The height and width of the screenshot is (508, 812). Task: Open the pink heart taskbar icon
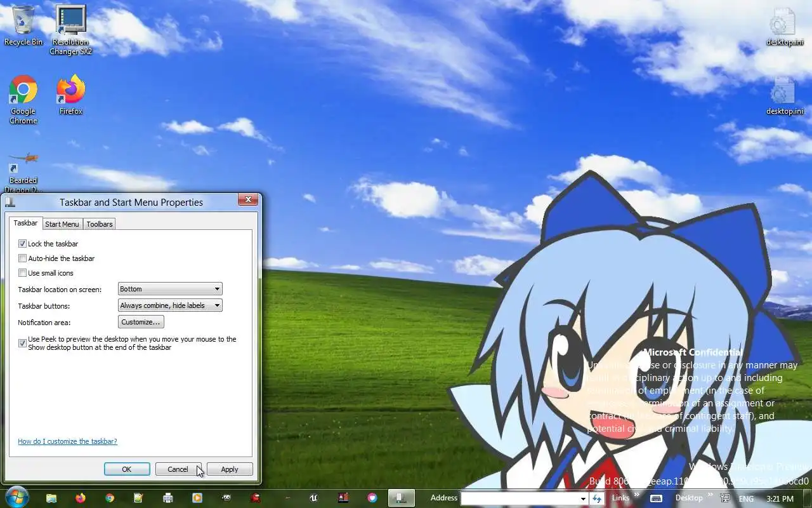coord(372,498)
